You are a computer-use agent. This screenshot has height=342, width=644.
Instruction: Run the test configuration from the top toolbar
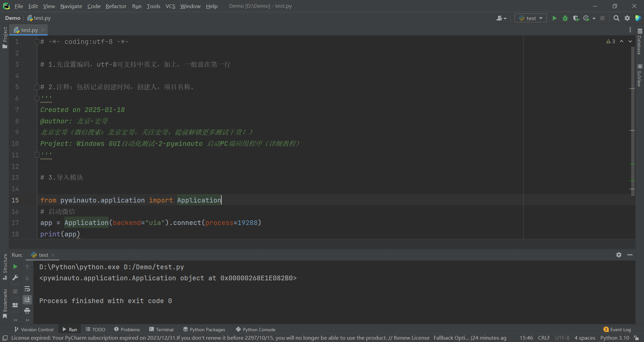pyautogui.click(x=554, y=18)
